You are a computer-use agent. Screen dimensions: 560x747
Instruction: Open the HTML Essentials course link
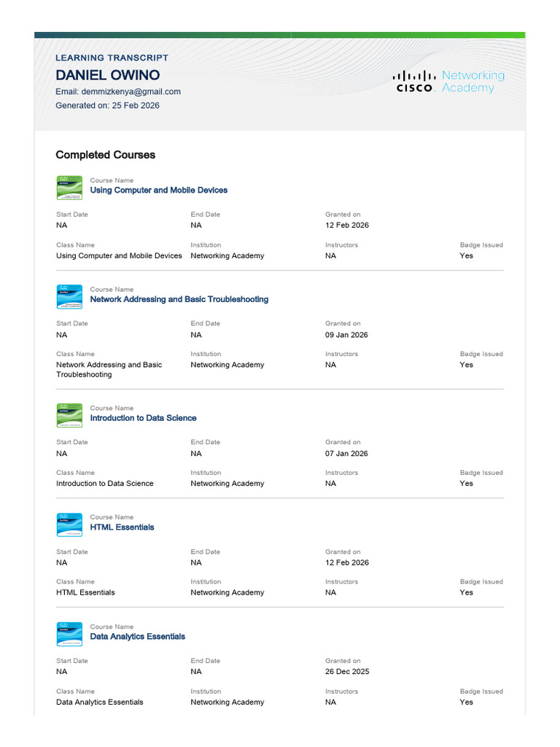pyautogui.click(x=122, y=527)
